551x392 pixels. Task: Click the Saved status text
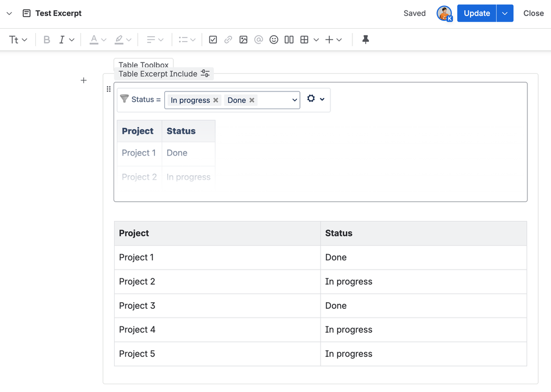(414, 13)
